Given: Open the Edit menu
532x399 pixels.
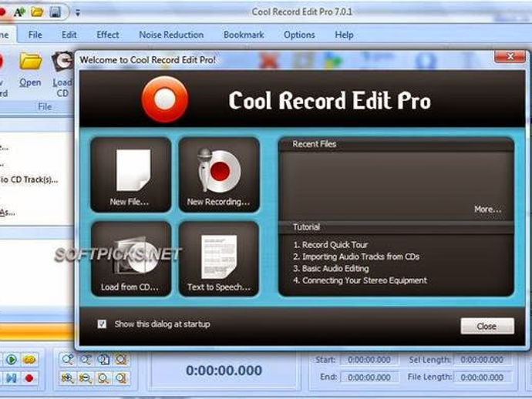Looking at the screenshot, I should (69, 35).
